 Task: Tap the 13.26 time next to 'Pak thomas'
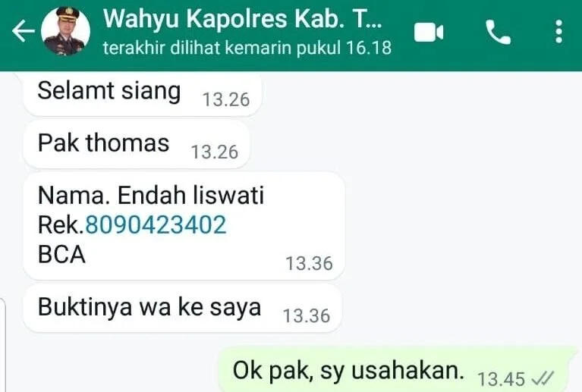[215, 152]
